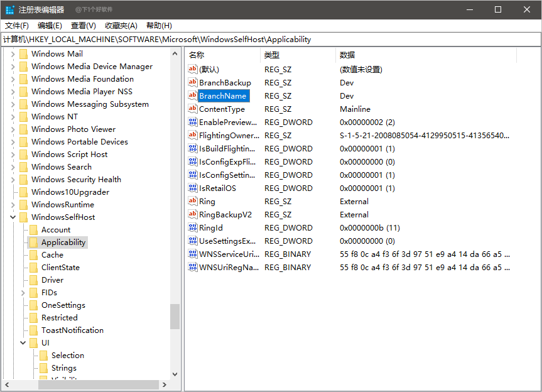The width and height of the screenshot is (542, 392).
Task: Expand the Windows NT key
Action: coord(13,116)
